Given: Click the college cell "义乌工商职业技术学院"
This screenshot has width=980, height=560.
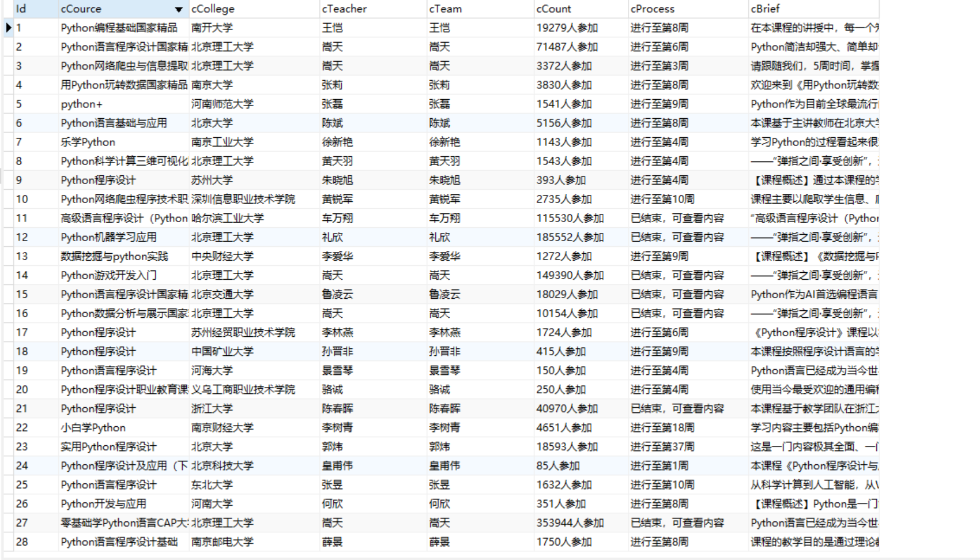Looking at the screenshot, I should tap(254, 389).
